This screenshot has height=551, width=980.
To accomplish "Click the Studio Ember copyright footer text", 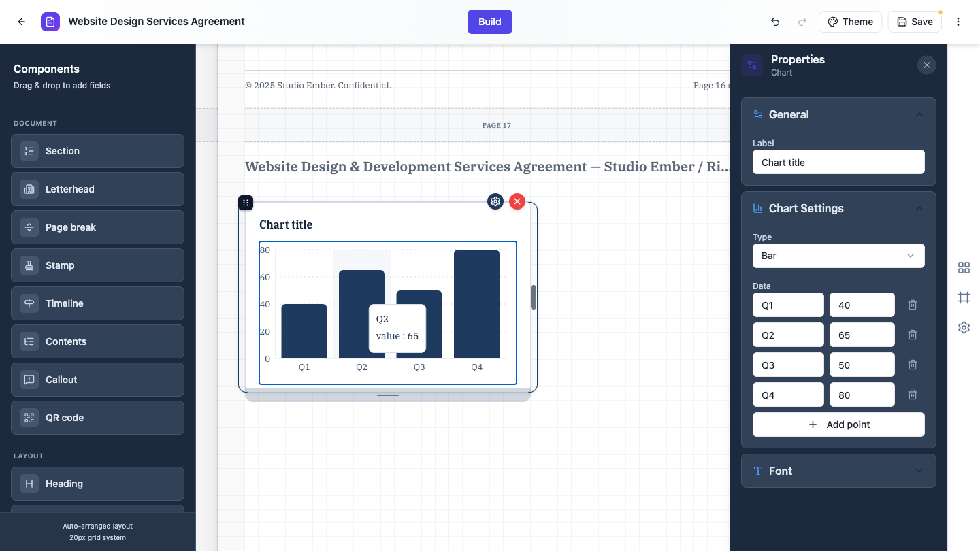I will (318, 85).
